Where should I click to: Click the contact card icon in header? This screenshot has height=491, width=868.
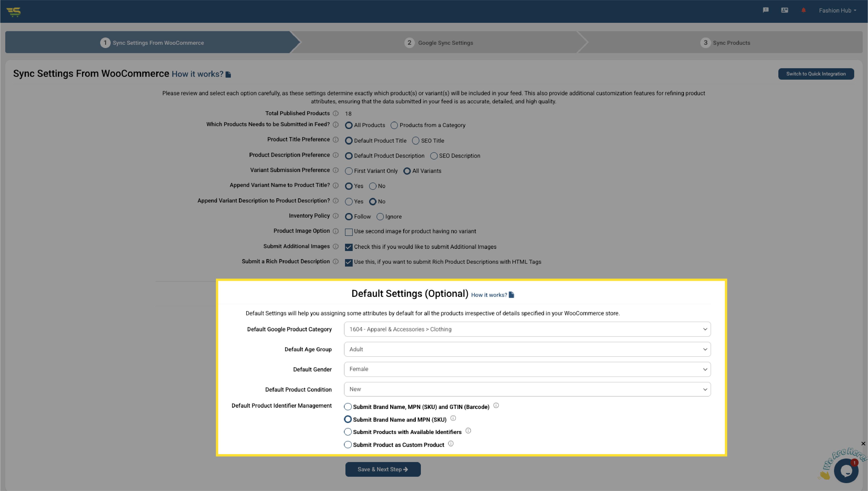tap(784, 10)
